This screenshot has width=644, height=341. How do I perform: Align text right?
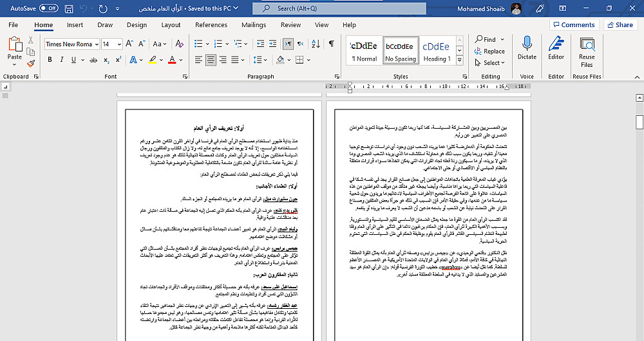[x=223, y=60]
